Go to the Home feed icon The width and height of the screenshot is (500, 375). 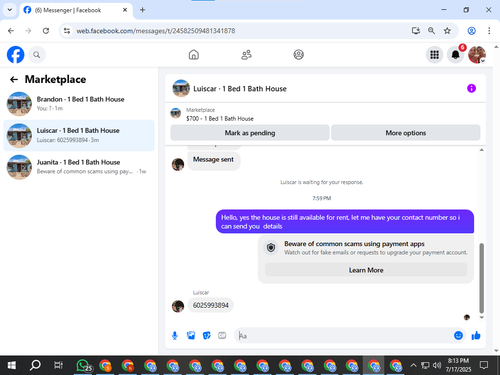pos(194,55)
